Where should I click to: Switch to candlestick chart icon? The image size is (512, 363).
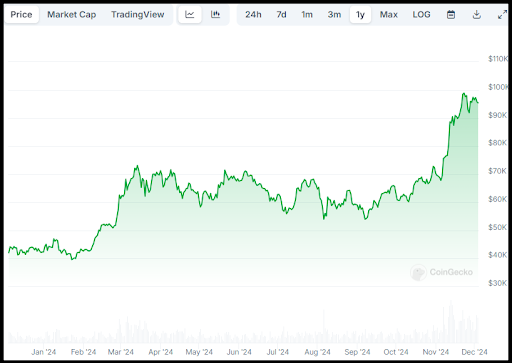(x=215, y=15)
